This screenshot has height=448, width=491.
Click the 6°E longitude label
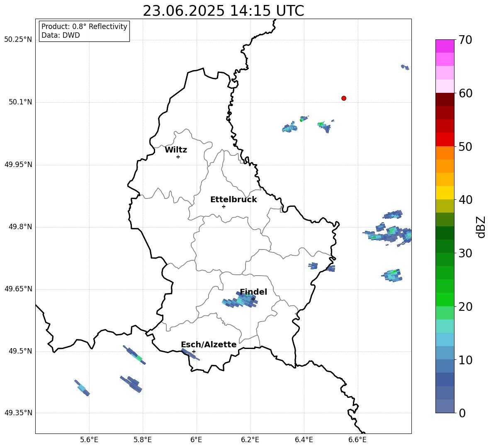point(196,440)
